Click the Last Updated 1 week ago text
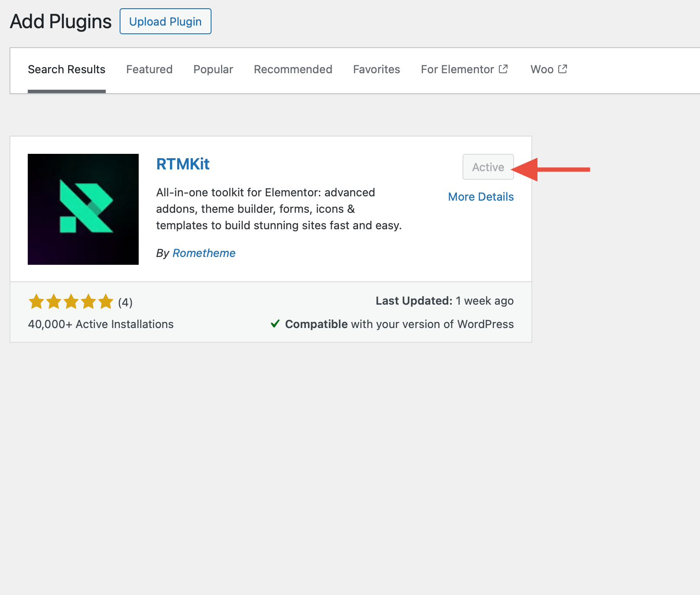This screenshot has height=595, width=700. pyautogui.click(x=445, y=301)
